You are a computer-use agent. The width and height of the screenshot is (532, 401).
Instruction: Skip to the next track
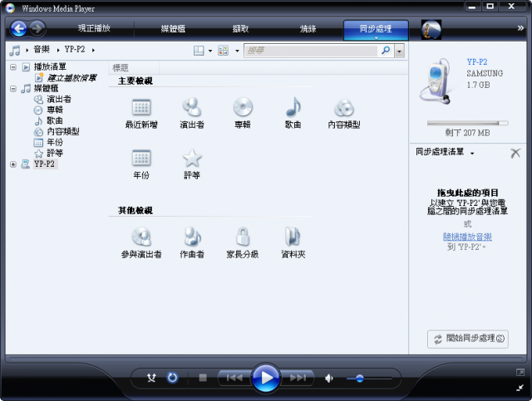coord(298,378)
